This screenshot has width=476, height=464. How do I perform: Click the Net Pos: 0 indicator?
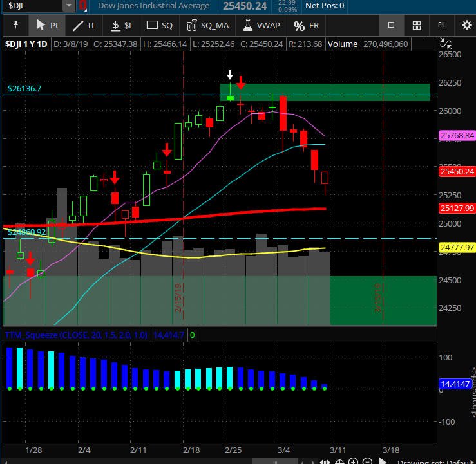click(x=325, y=5)
